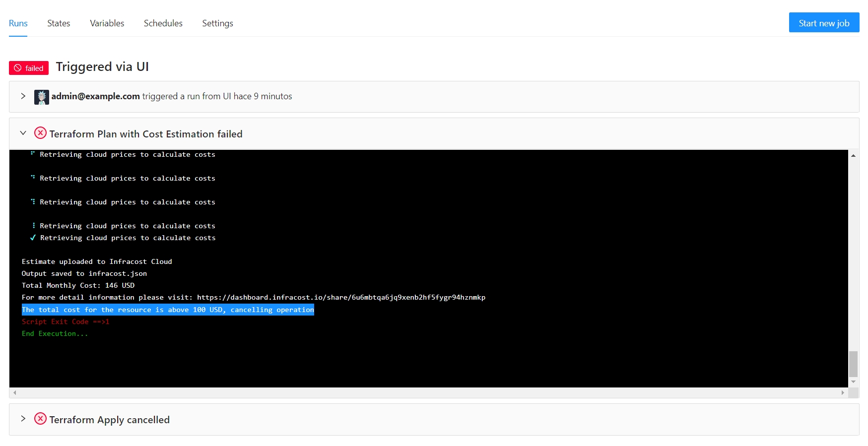
Task: Click the scroll-down arrow in the log
Action: click(853, 382)
